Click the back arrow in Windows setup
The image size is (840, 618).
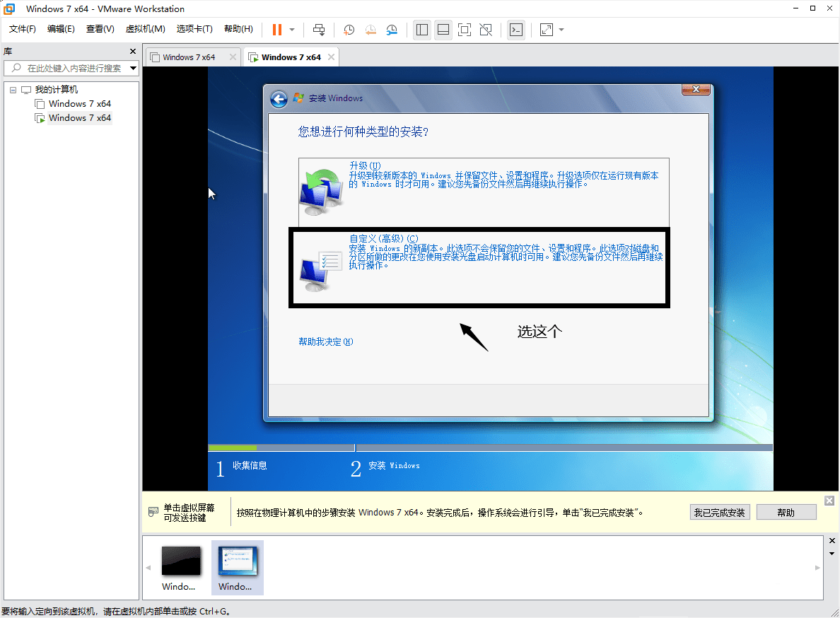[x=279, y=99]
